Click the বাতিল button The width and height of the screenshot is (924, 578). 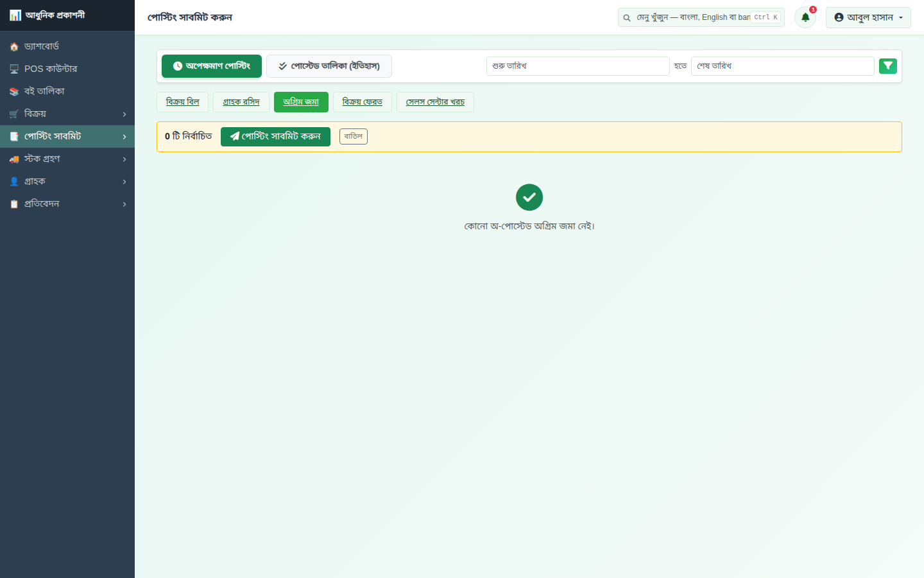(x=354, y=136)
